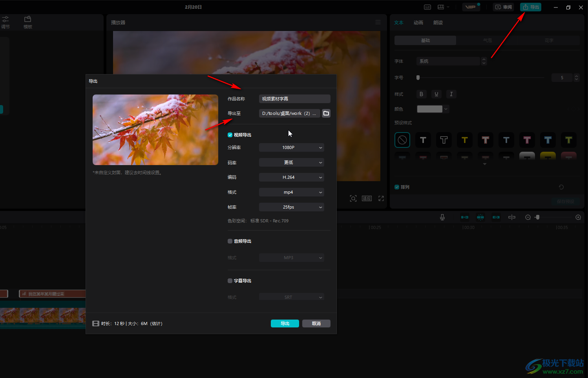Select the outlined hollow T preset
The width and height of the screenshot is (588, 378).
(444, 140)
